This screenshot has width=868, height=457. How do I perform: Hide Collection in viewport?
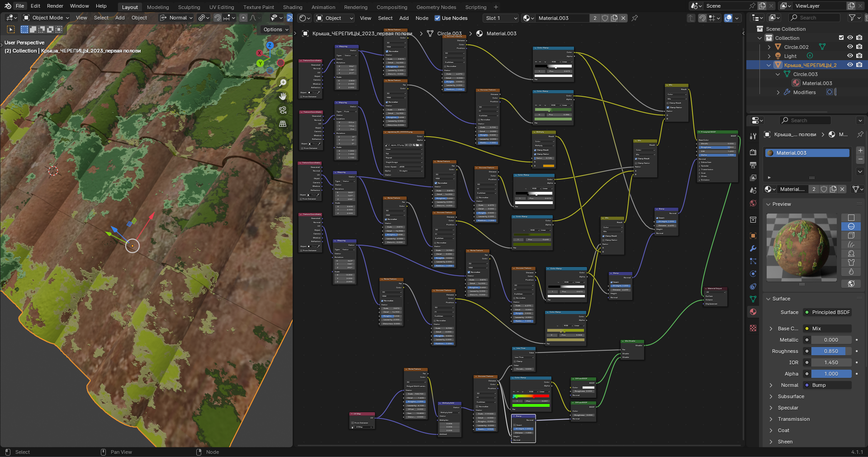point(850,38)
